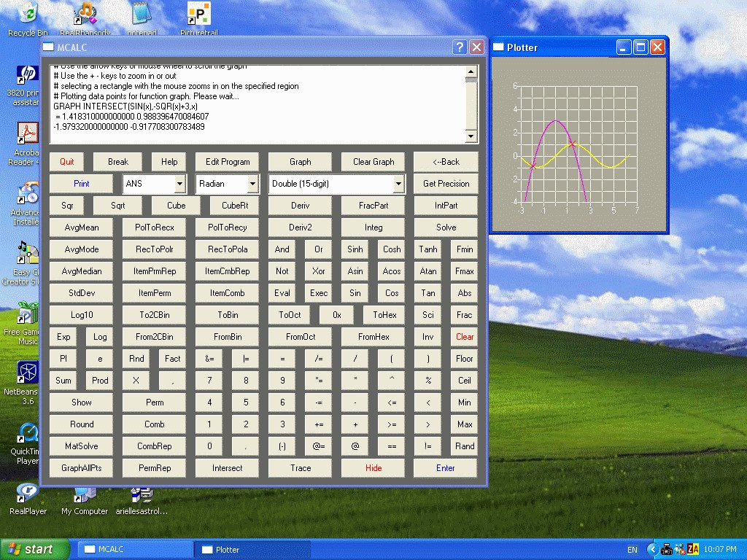Click the Graph button

click(300, 162)
